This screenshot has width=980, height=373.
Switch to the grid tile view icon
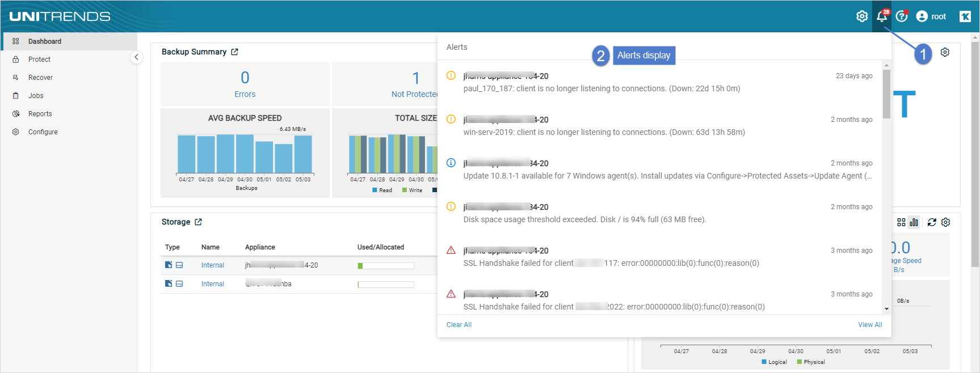(x=901, y=222)
